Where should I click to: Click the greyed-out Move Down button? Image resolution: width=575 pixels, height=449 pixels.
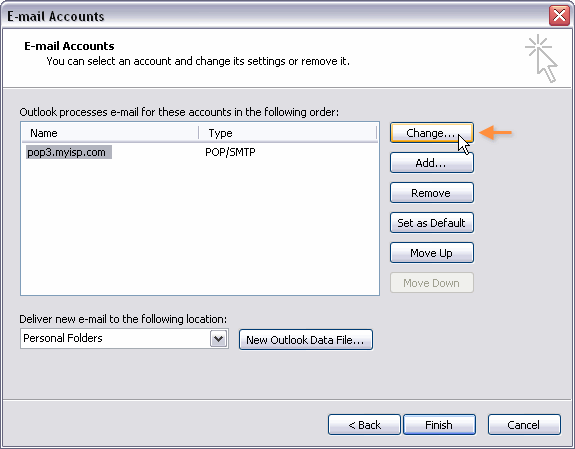(432, 283)
